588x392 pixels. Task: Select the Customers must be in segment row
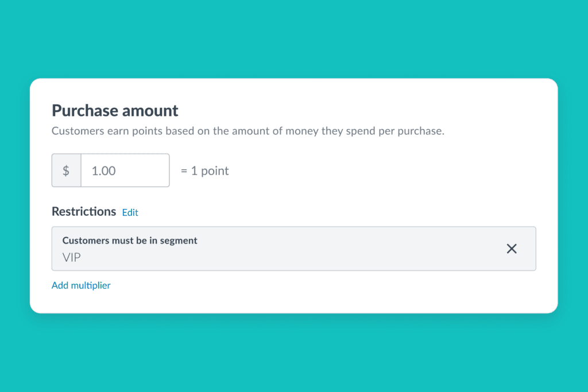pos(293,249)
